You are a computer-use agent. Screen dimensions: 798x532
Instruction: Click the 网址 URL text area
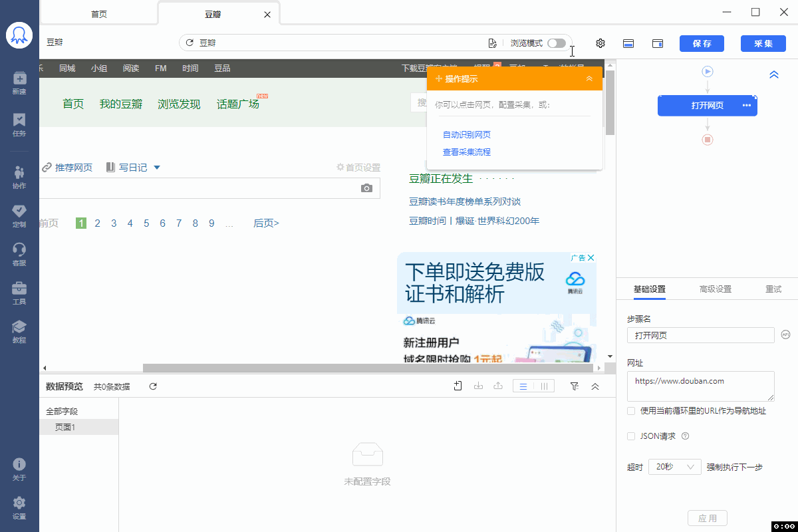(x=701, y=386)
